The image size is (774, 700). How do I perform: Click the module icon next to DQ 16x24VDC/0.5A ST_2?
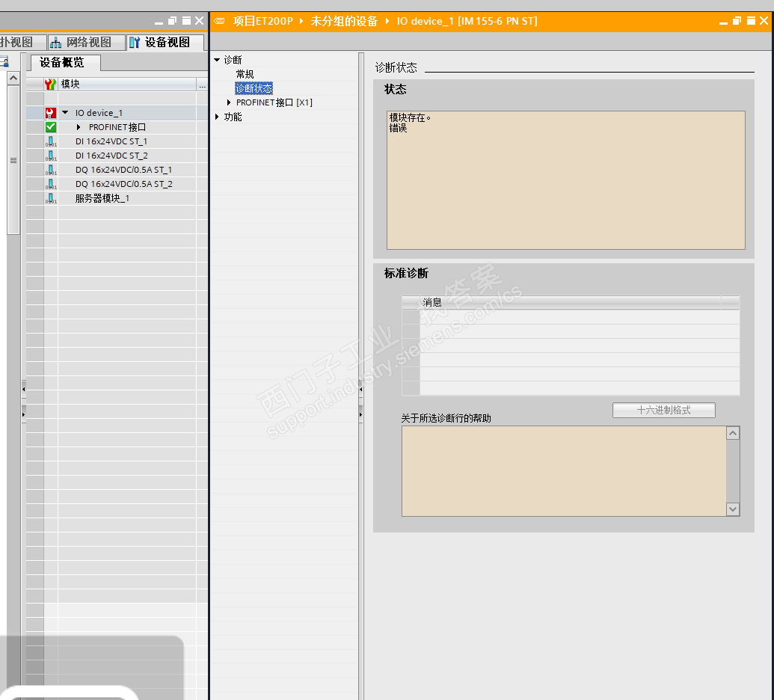point(51,184)
